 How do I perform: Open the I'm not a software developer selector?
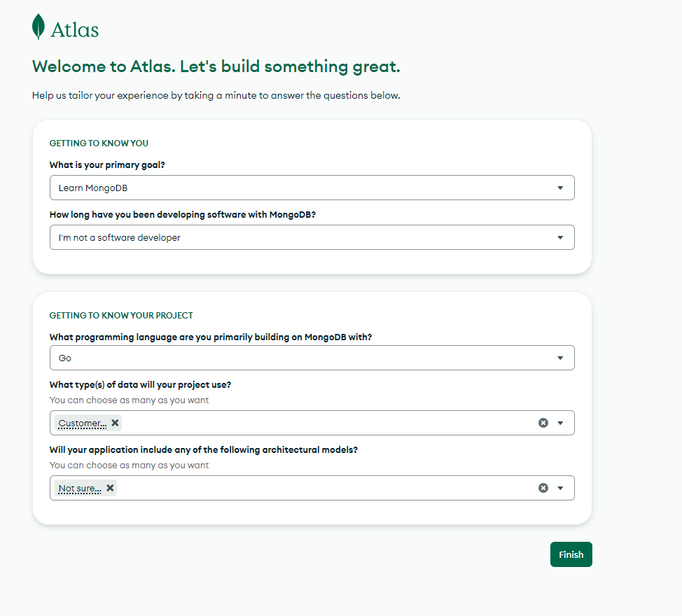(x=312, y=237)
